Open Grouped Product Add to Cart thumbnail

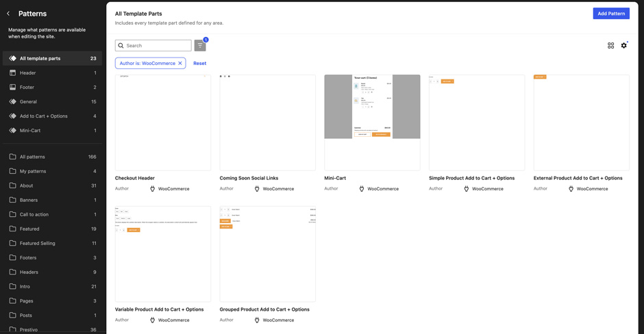coord(268,254)
